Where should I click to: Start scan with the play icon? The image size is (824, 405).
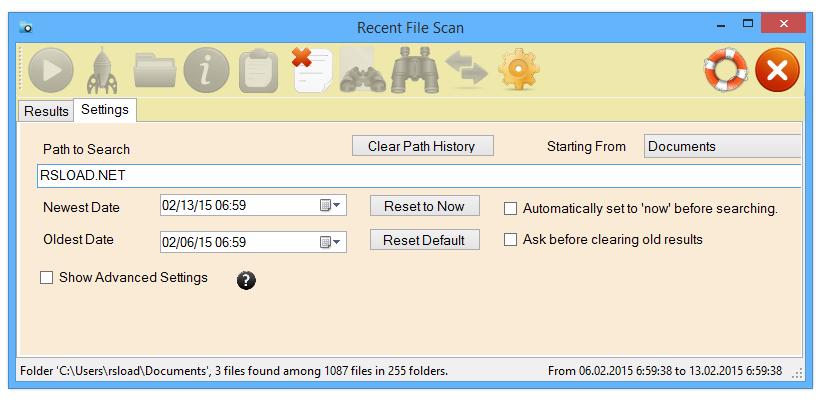(x=51, y=70)
